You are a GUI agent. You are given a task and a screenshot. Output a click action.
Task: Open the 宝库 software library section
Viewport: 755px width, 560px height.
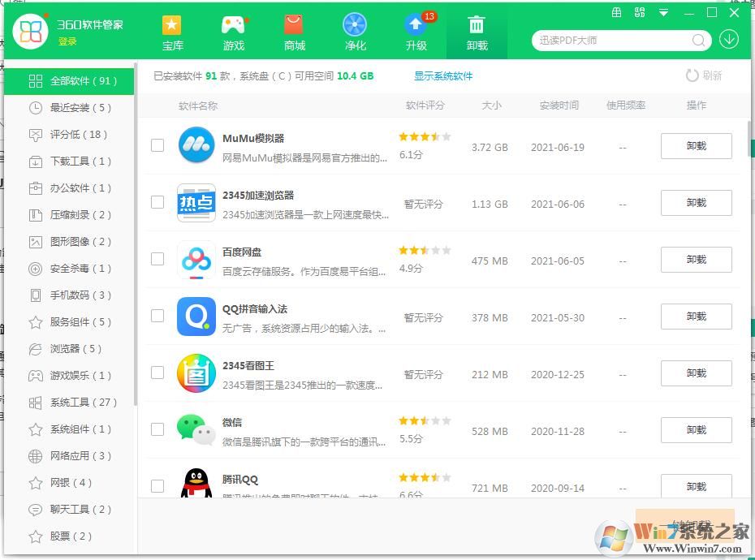tap(172, 32)
